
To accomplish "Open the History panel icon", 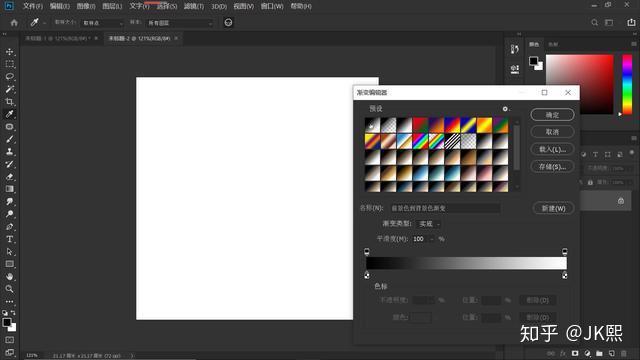I will 515,49.
